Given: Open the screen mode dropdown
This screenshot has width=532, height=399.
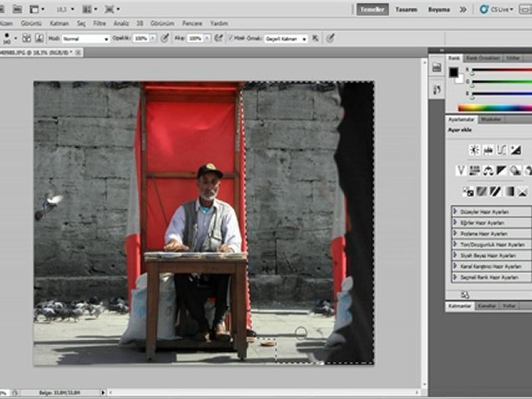Looking at the screenshot, I should pyautogui.click(x=112, y=9).
